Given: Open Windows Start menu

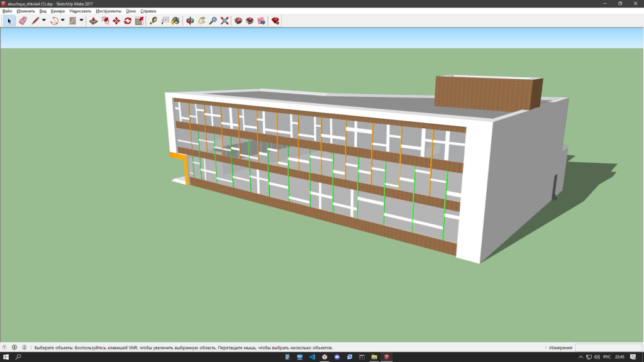Looking at the screenshot, I should pyautogui.click(x=6, y=357).
